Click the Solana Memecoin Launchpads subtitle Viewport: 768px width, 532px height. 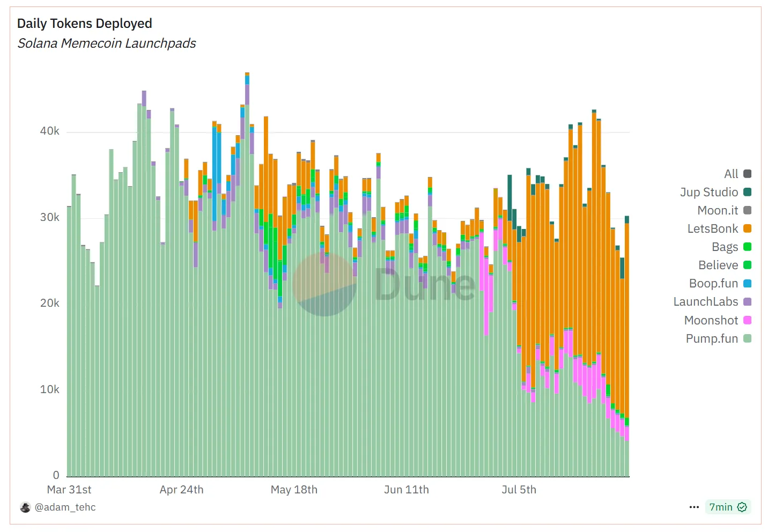107,43
